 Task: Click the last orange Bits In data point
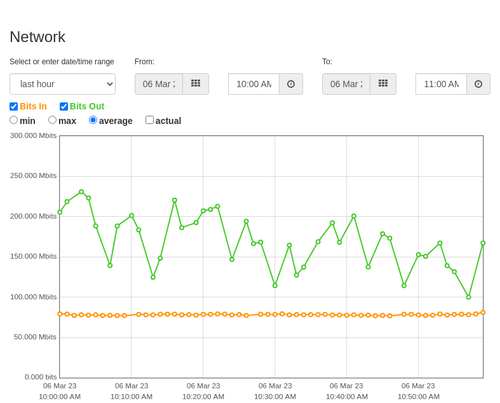point(483,312)
